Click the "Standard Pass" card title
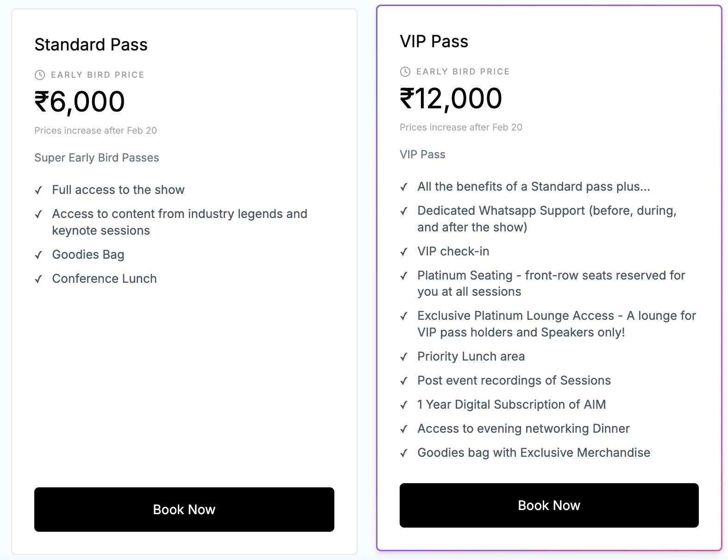 [x=91, y=45]
